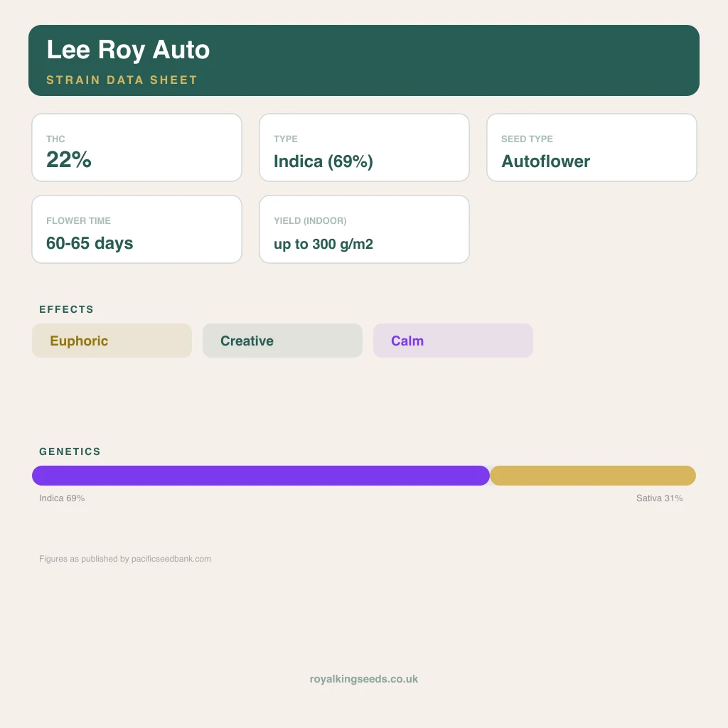Open the royalkingseeds.co.uk footer link
Viewport: 728px width, 728px height.
coord(364,679)
